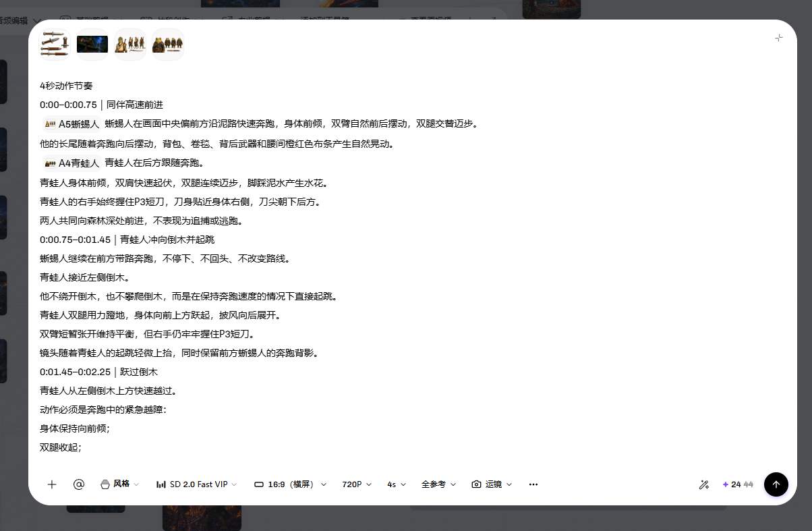Open the SD 2.0 Fast VIP model dropdown
Screen dimensions: 812x531
[x=196, y=484]
